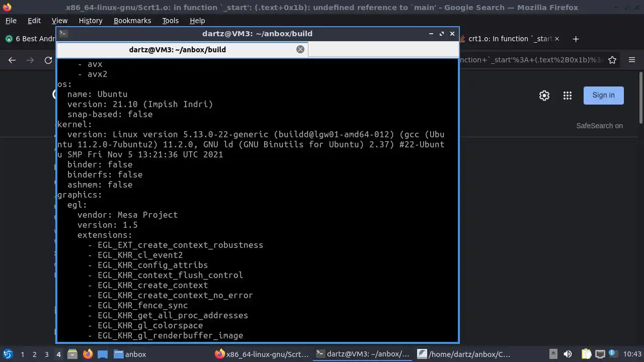644x362 pixels.
Task: Open the notification update tray icon
Action: click(x=613, y=354)
